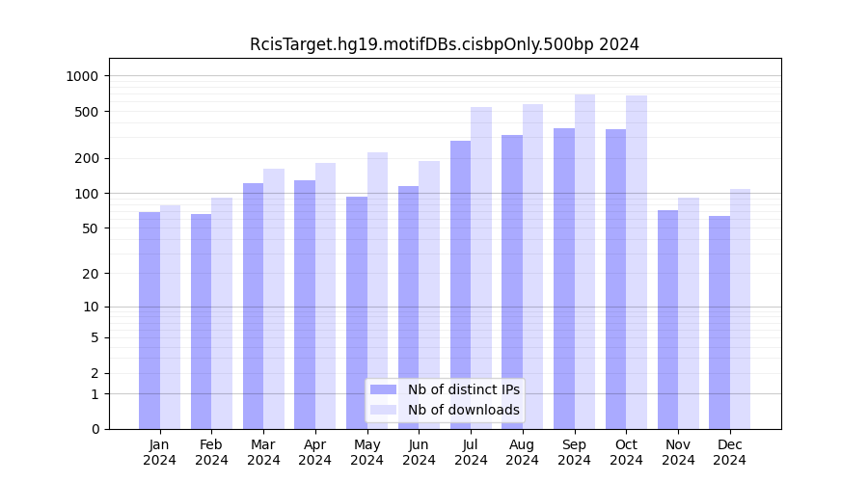Image resolution: width=868 pixels, height=482 pixels.
Task: Click the 1000 y-axis tick label
Action: pos(83,76)
